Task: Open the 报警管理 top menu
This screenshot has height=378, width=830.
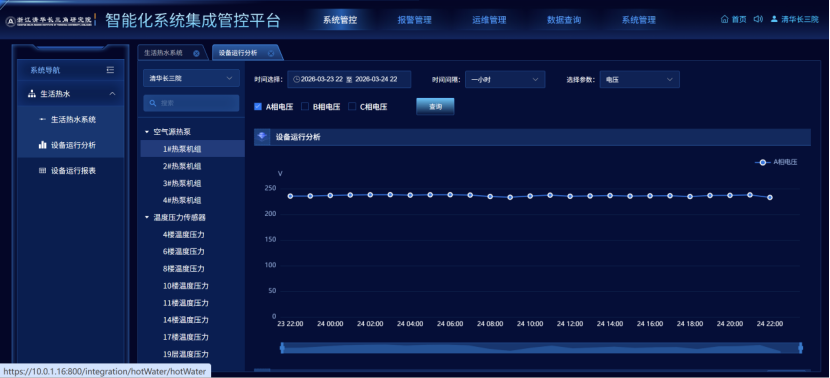Action: (414, 20)
